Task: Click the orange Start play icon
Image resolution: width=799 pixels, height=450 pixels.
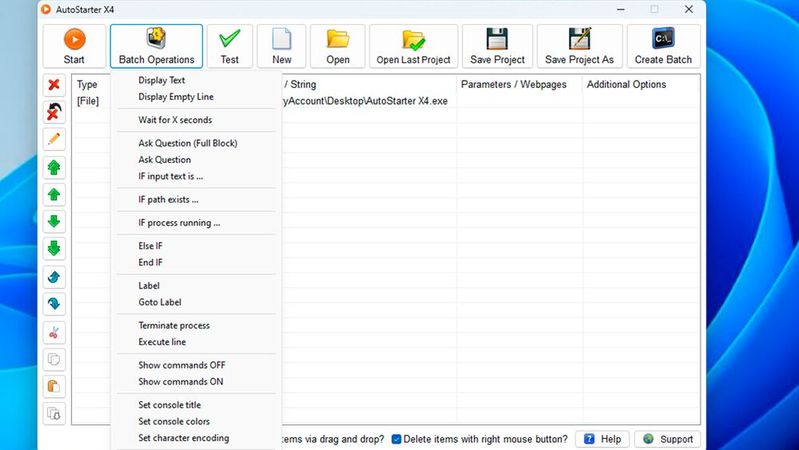Action: (74, 39)
